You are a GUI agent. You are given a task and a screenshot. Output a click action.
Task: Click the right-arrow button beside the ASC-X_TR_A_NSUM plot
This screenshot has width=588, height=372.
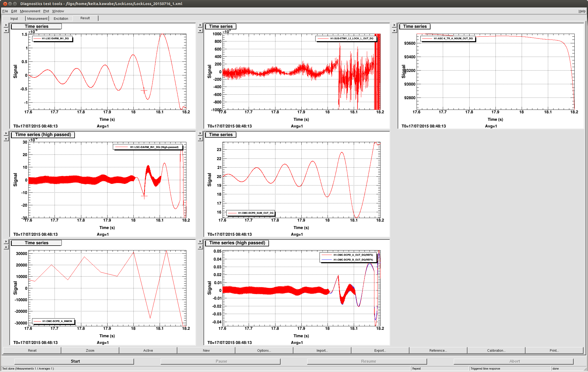(x=394, y=25)
